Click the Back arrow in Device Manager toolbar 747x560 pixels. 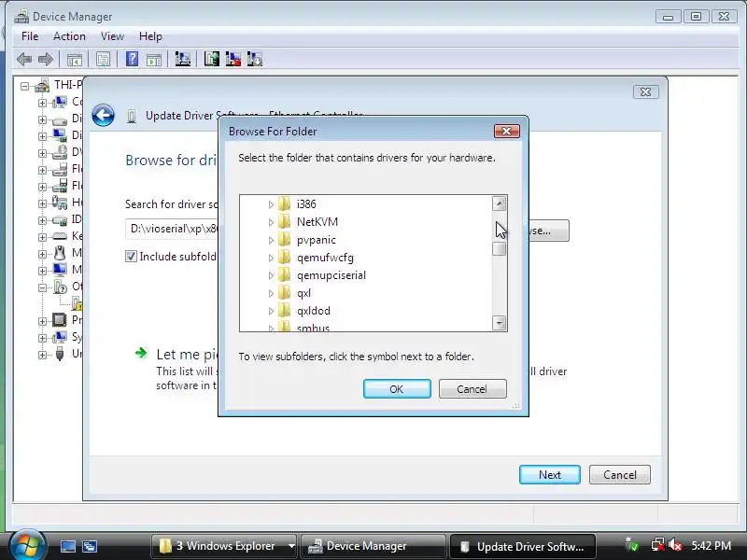pyautogui.click(x=24, y=60)
